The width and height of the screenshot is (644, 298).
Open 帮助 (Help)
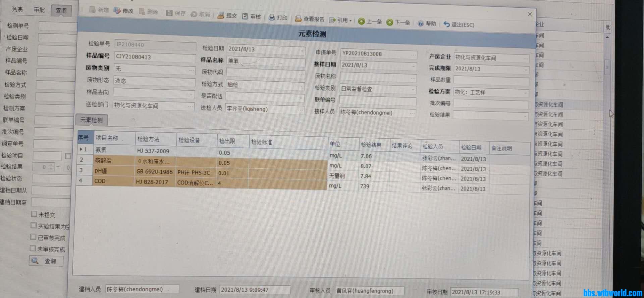point(427,24)
